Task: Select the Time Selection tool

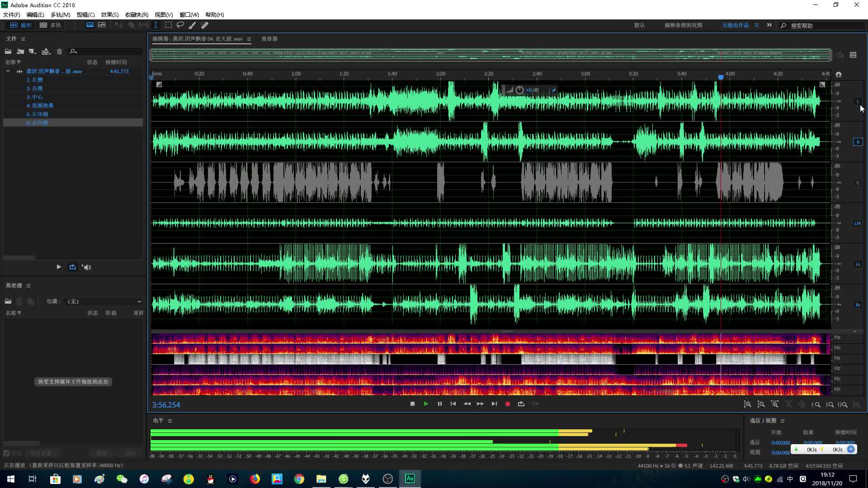Action: [156, 25]
